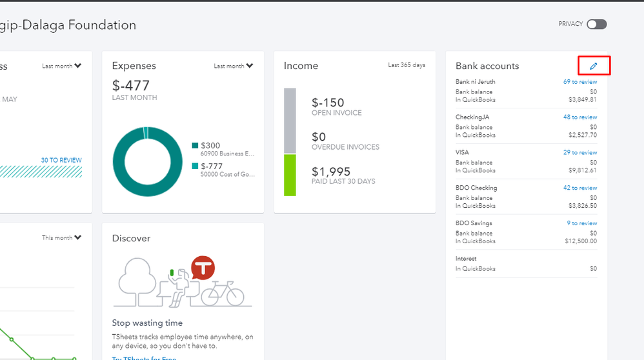Click '9 to review' for BDO Savings
This screenshot has height=360, width=644.
(581, 223)
